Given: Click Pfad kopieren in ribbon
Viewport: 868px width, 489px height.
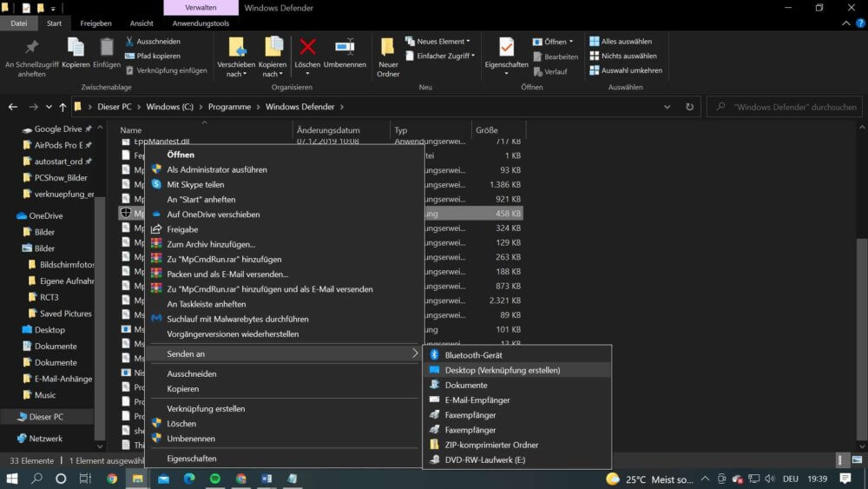Looking at the screenshot, I should [153, 56].
